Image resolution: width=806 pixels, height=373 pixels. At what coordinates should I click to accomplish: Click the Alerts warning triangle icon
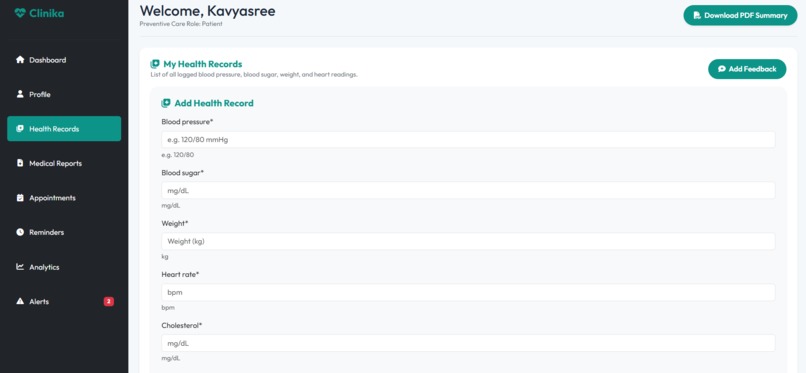[x=20, y=301]
